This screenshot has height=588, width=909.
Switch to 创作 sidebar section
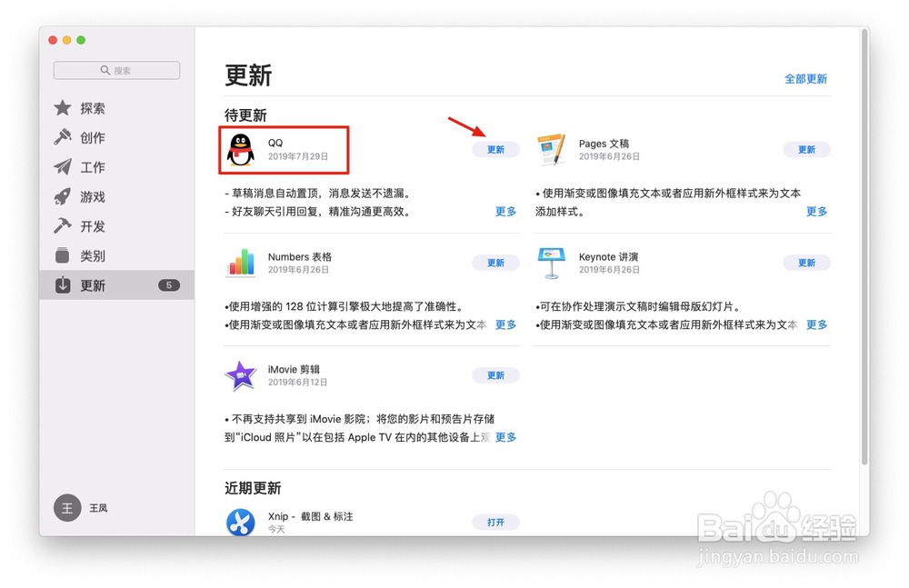(x=116, y=137)
